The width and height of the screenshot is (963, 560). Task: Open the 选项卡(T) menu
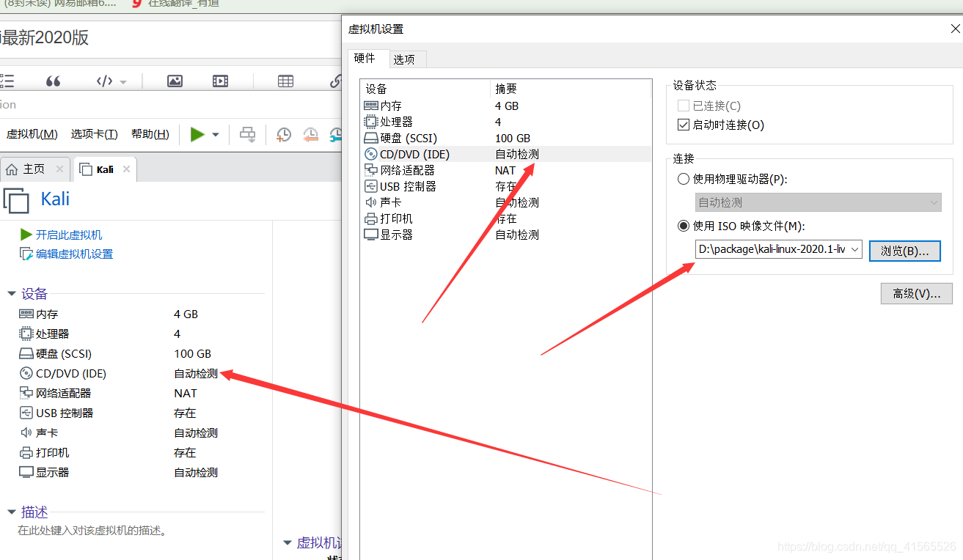coord(95,134)
